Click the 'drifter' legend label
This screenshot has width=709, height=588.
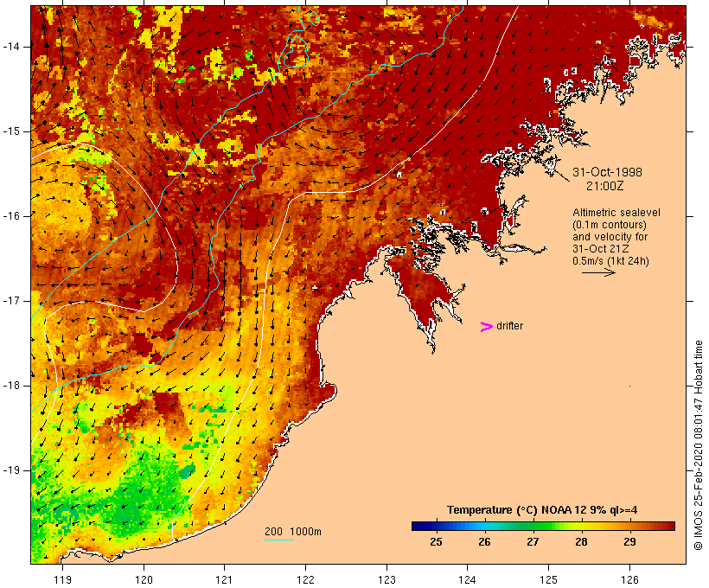[x=509, y=326]
